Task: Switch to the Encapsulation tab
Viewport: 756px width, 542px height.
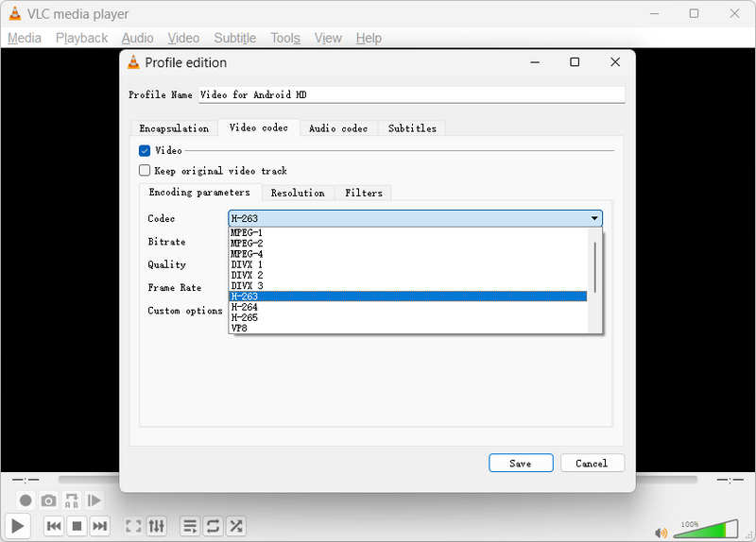Action: coord(174,128)
